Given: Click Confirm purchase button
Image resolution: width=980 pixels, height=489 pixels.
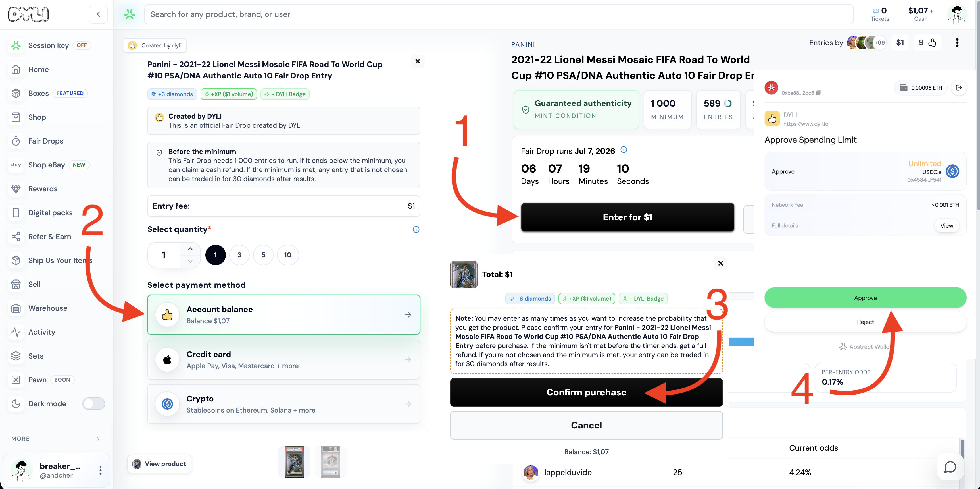Looking at the screenshot, I should [x=586, y=392].
